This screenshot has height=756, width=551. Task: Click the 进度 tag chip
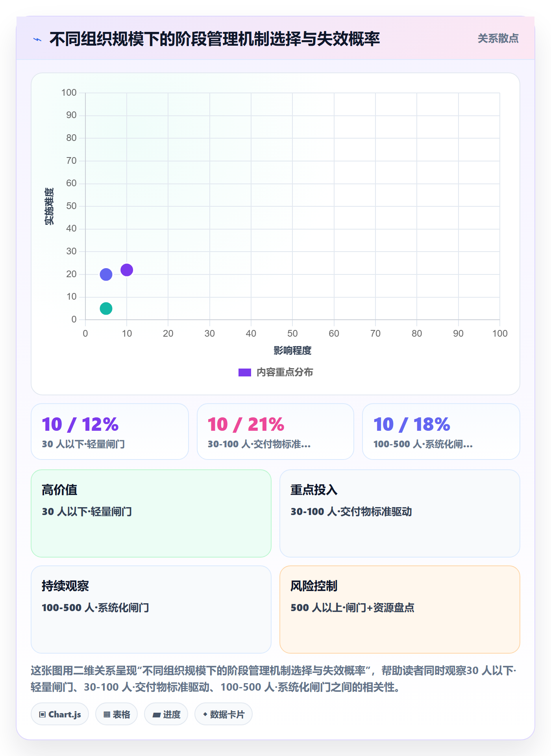(x=166, y=714)
